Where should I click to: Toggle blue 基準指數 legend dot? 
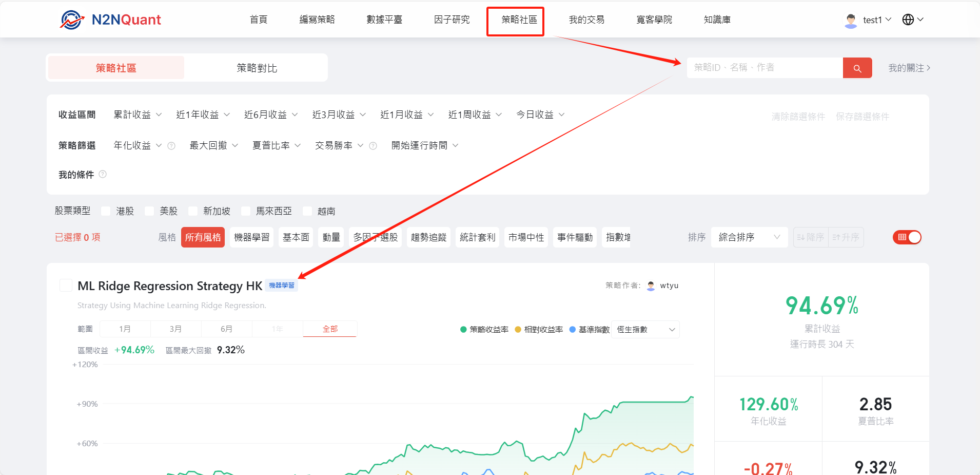pos(573,330)
